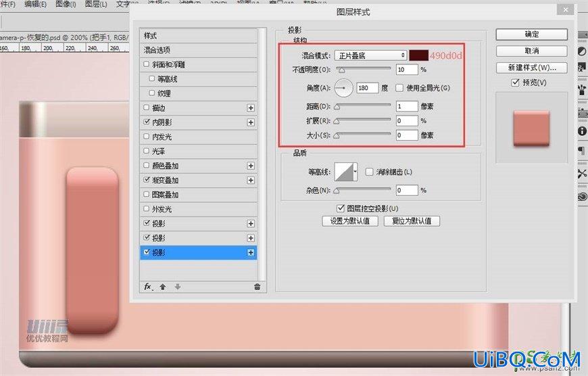Click the fx add-style icon below styles list
This screenshot has height=376, width=588.
point(148,287)
